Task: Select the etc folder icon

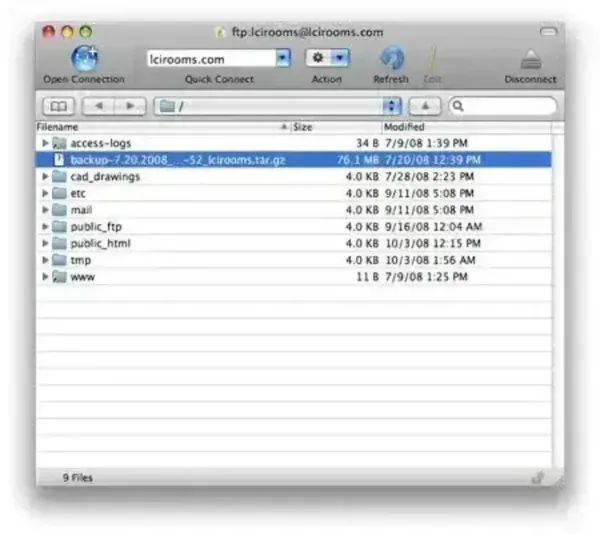Action: coord(59,193)
